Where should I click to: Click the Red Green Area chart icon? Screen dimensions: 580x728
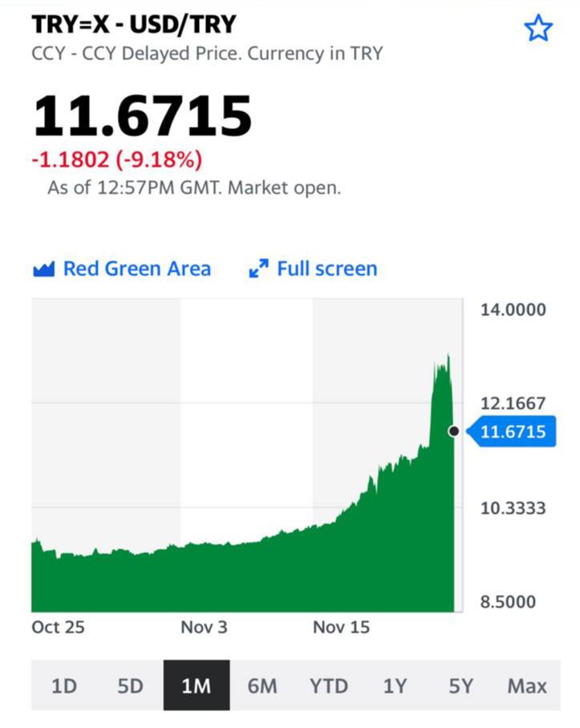tap(43, 269)
